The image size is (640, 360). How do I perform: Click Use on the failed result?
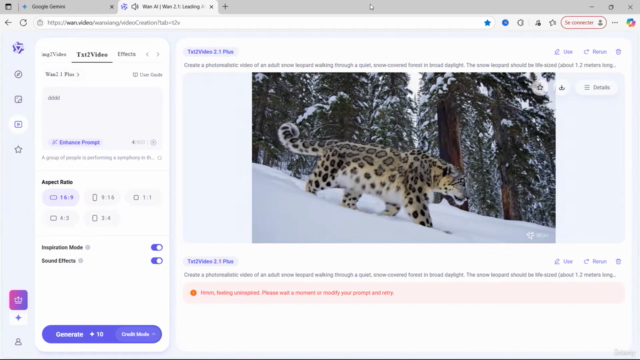tap(563, 261)
